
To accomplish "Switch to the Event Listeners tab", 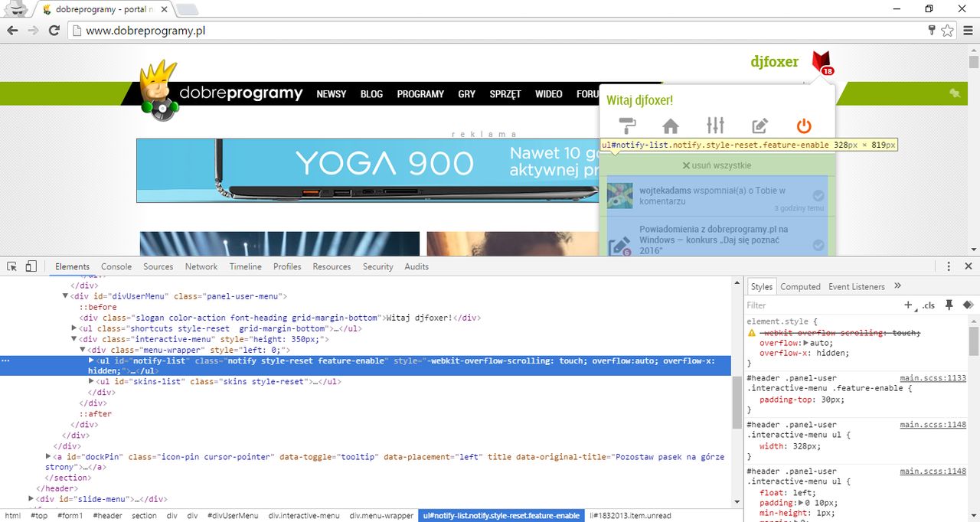I will pos(857,286).
